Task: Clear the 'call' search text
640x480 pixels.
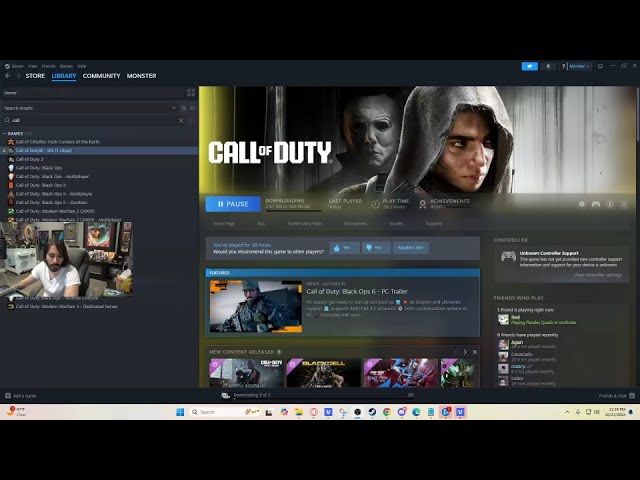Action: (181, 120)
